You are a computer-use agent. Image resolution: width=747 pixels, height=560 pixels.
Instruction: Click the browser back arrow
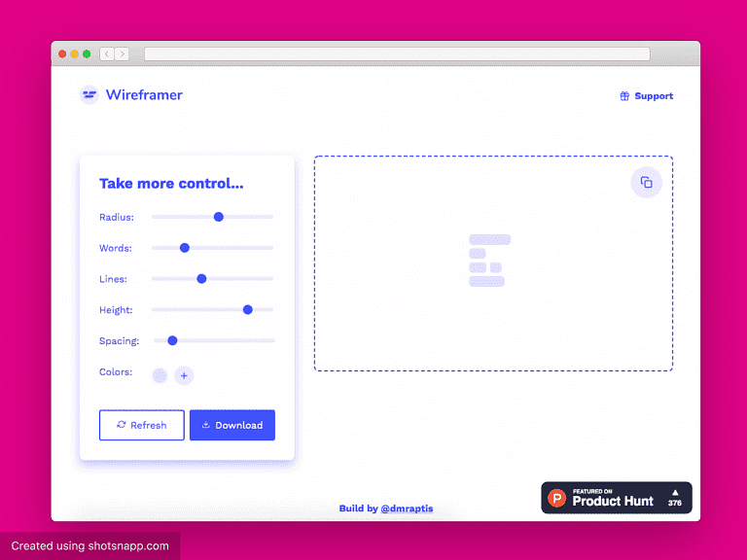104,54
